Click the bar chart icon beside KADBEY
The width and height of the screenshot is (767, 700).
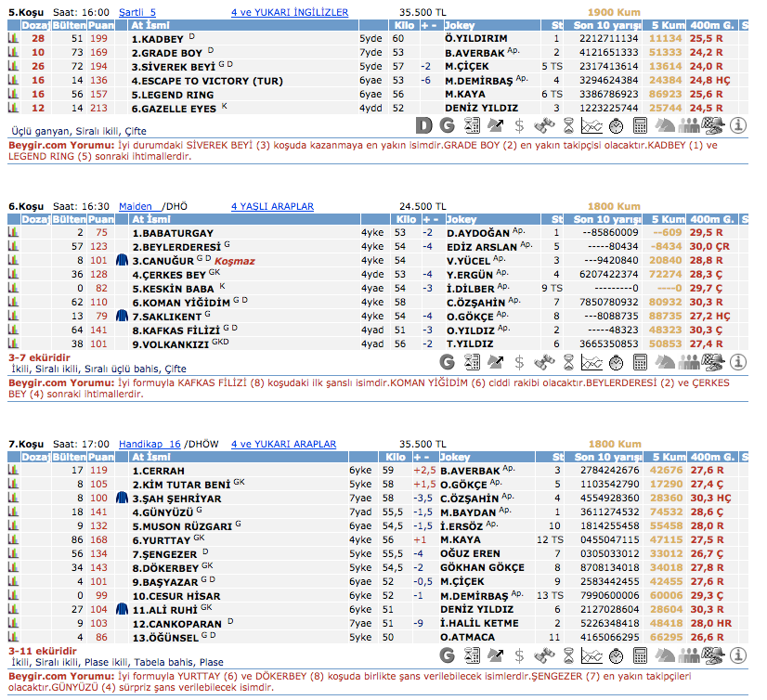[x=13, y=40]
